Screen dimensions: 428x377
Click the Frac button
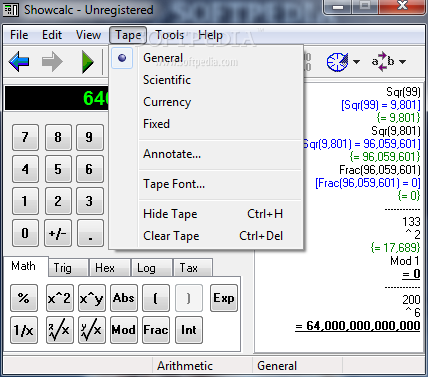(156, 330)
